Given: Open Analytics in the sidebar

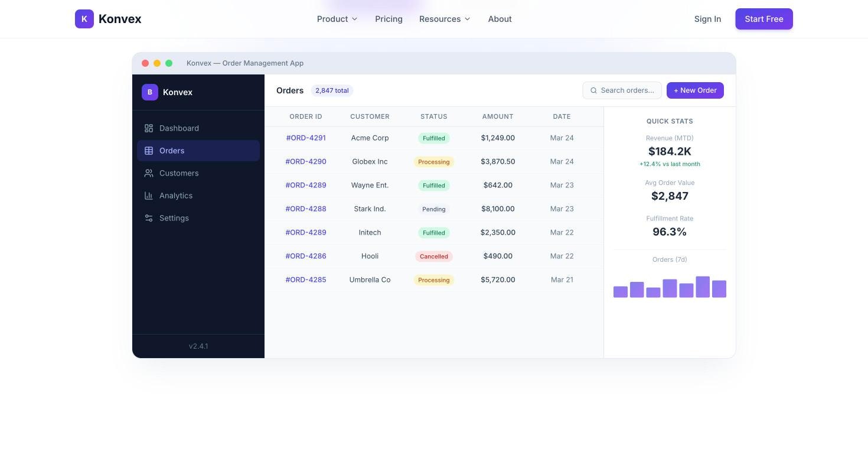Looking at the screenshot, I should [198, 196].
